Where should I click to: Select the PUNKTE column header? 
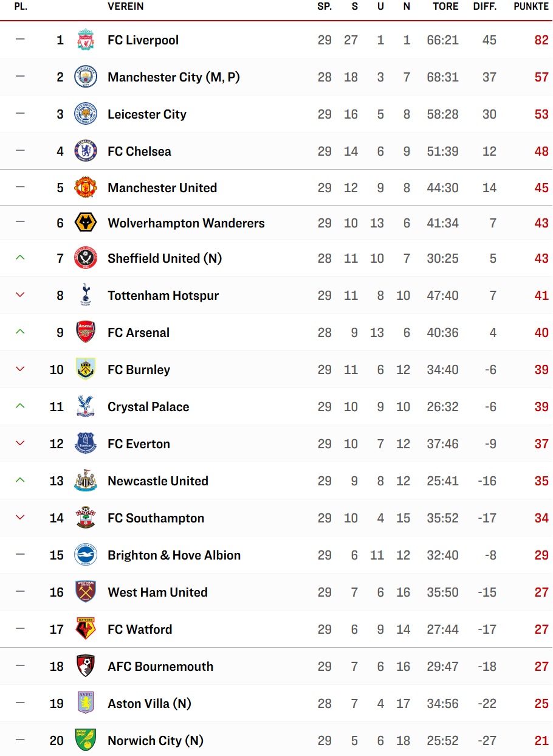click(531, 7)
